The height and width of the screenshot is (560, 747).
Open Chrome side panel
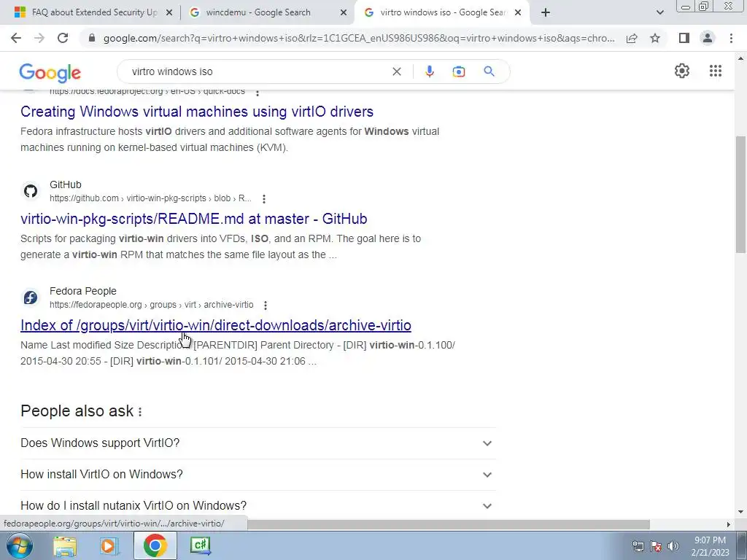point(684,38)
